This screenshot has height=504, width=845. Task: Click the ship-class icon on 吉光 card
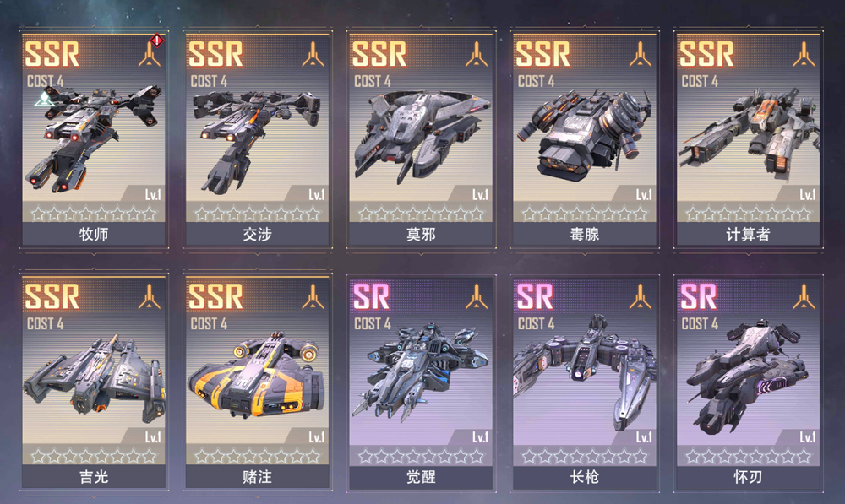150,296
